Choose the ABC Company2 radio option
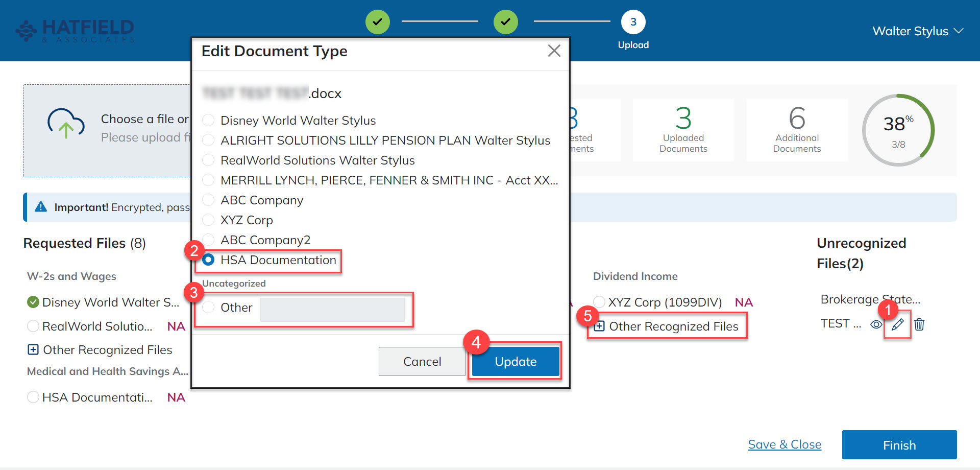The image size is (980, 470). click(x=208, y=240)
